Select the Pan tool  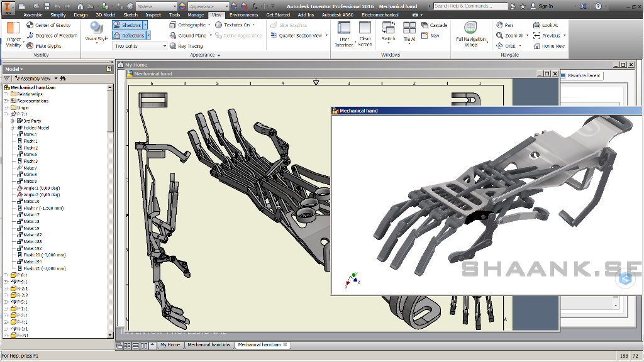click(504, 25)
